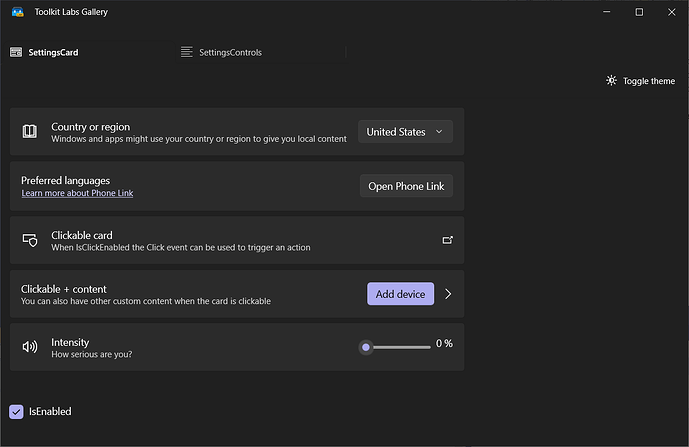Click the dropdown arrow next to United States
The width and height of the screenshot is (689, 447).
(x=439, y=132)
